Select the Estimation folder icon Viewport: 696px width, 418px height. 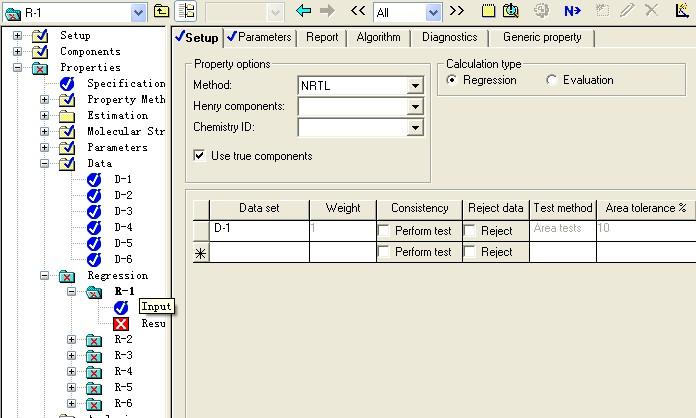67,116
